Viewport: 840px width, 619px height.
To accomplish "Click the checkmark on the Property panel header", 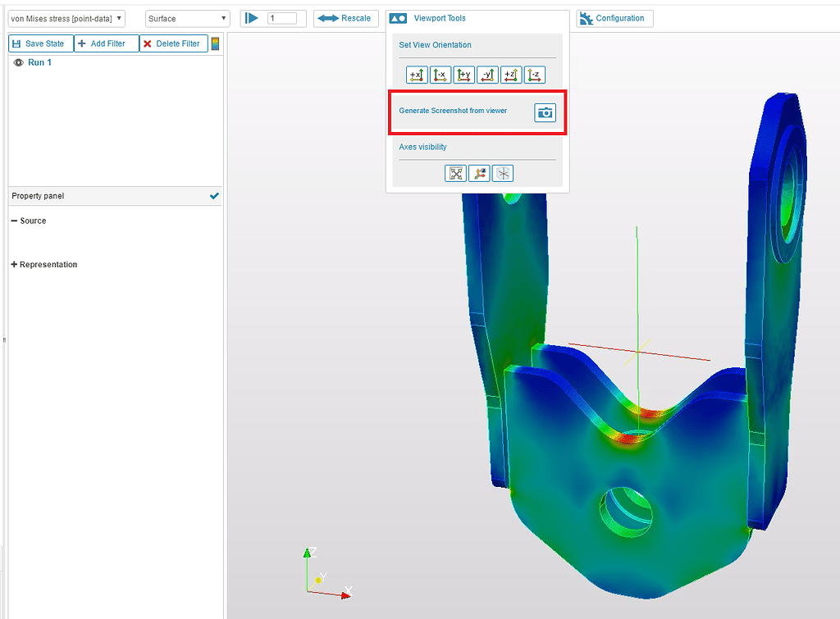I will pos(214,196).
